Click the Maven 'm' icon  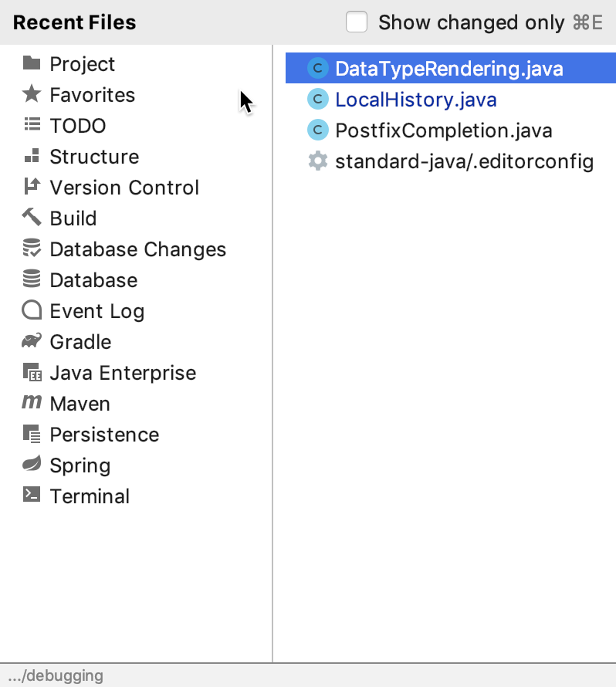click(32, 402)
